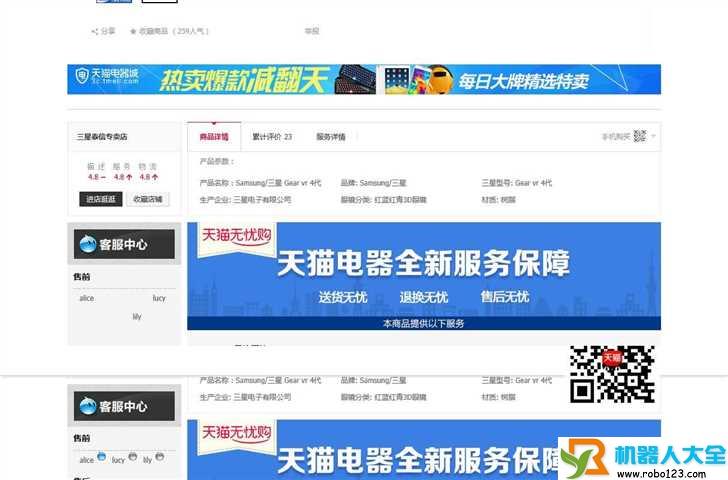Contact lucy in upper 售前 list
The height and width of the screenshot is (480, 728).
(159, 298)
